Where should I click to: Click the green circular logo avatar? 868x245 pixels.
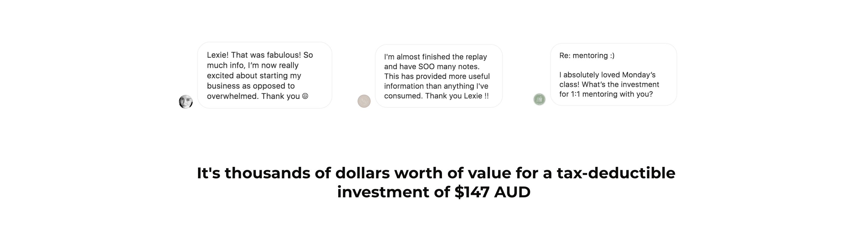pyautogui.click(x=539, y=99)
